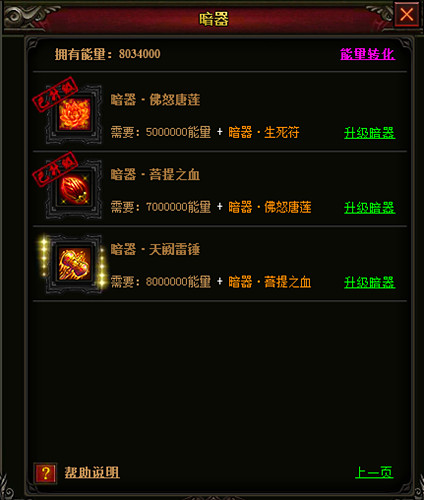424x500 pixels.
Task: Open the 能量转化 energy conversion link
Action: tap(368, 54)
